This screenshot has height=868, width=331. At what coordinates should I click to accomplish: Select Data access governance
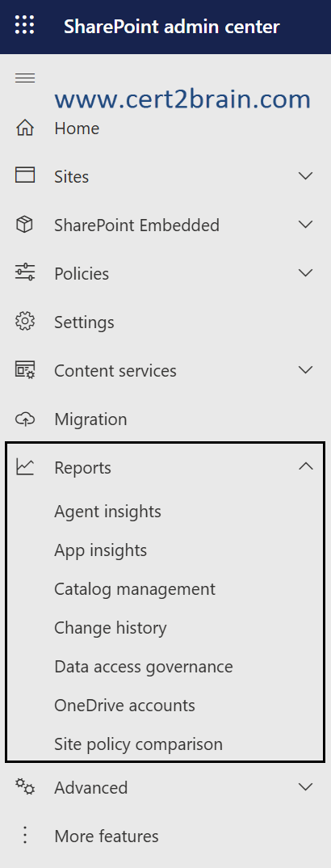(x=144, y=667)
